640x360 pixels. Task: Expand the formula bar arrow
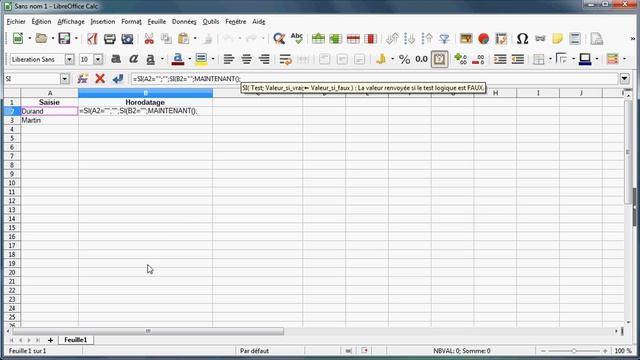point(624,79)
